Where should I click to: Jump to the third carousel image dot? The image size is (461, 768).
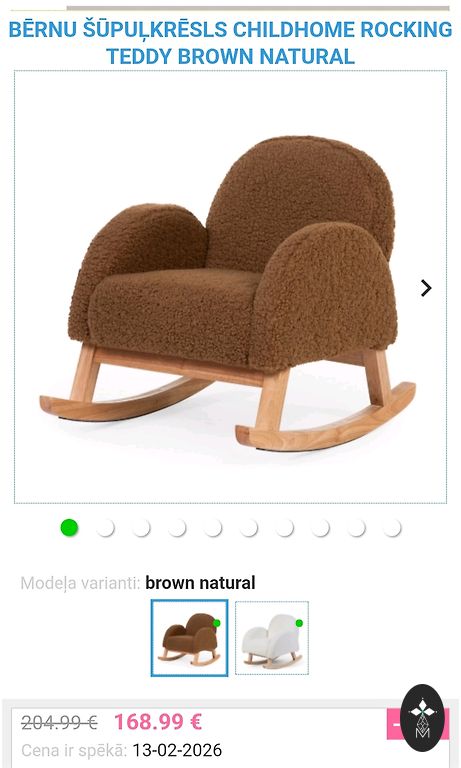click(x=141, y=528)
